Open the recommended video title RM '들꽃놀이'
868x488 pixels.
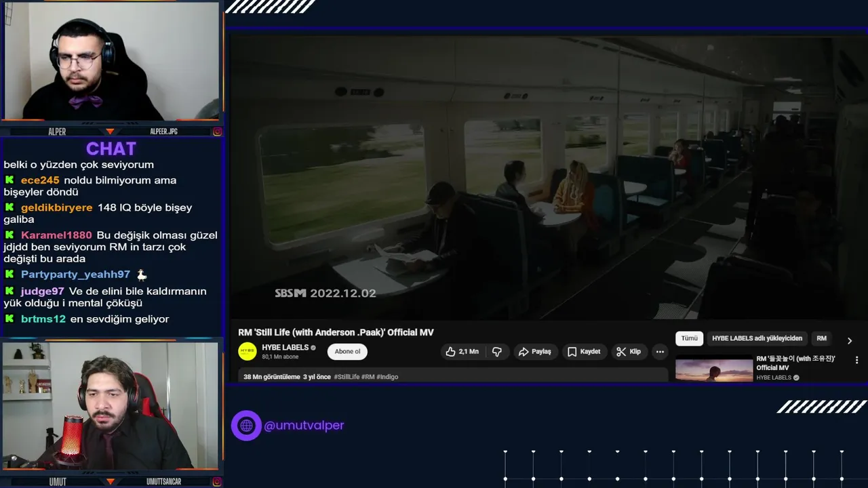tap(796, 363)
